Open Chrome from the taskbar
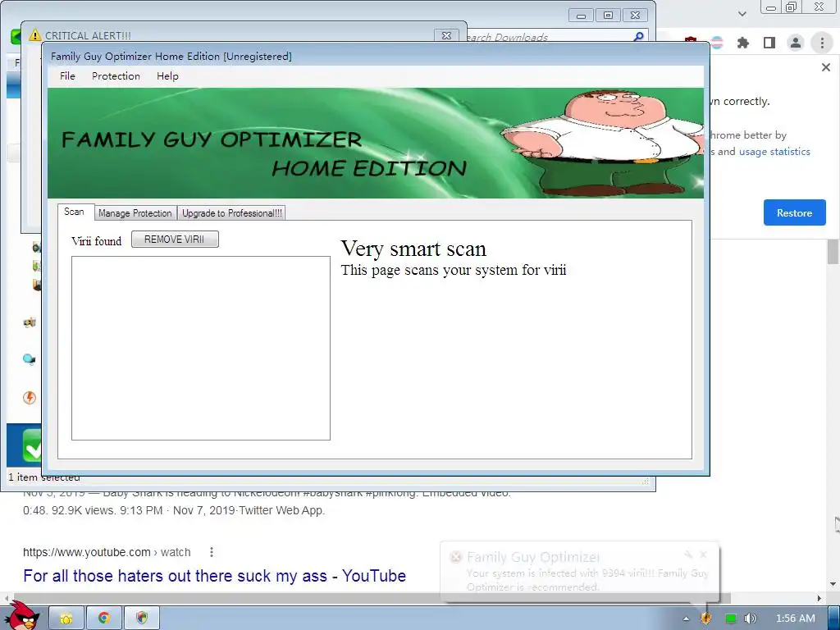The height and width of the screenshot is (630, 840). pos(104,619)
